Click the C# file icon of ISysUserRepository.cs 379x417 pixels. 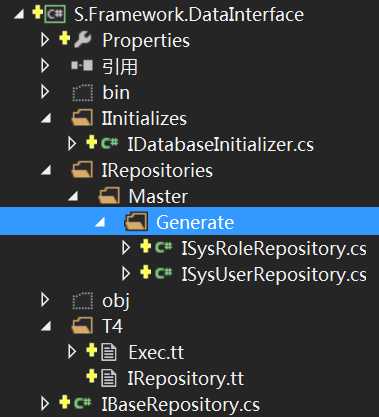coord(164,274)
